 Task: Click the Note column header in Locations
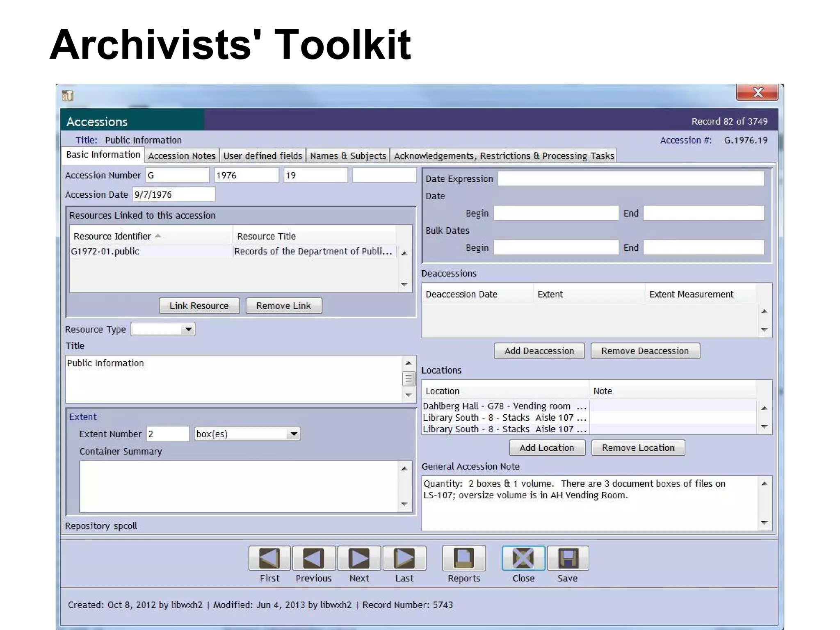(x=673, y=391)
